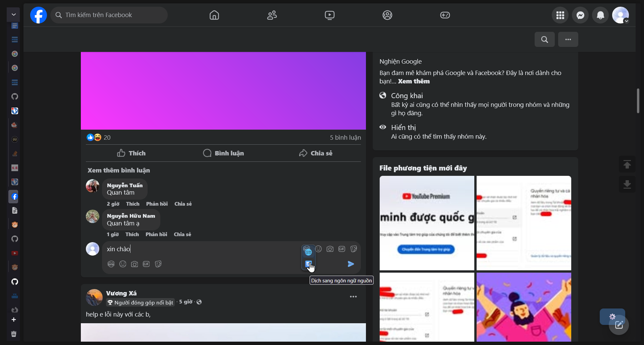Open the "5 giờ" post timestamp

[185, 302]
